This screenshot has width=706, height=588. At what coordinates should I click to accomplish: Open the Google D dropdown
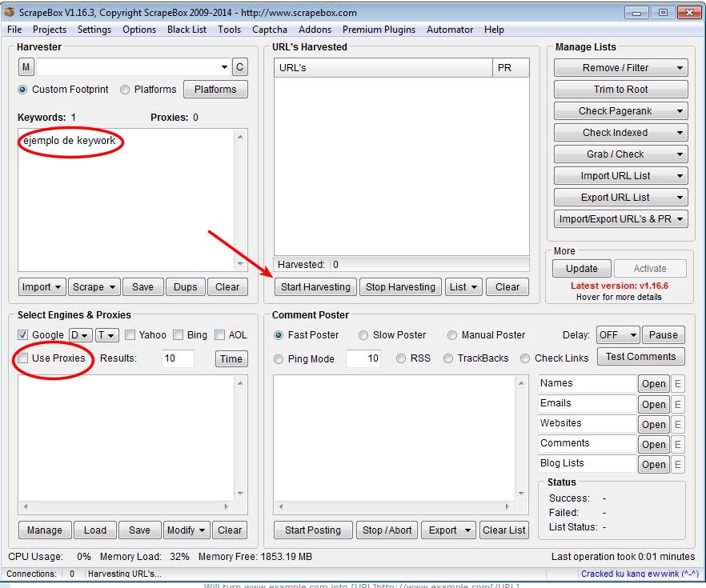(x=80, y=335)
